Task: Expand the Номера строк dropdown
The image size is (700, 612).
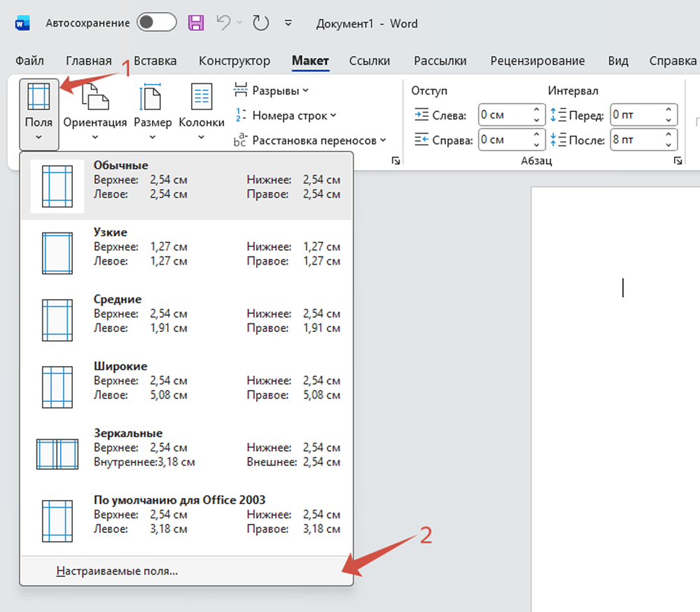Action: coord(286,116)
